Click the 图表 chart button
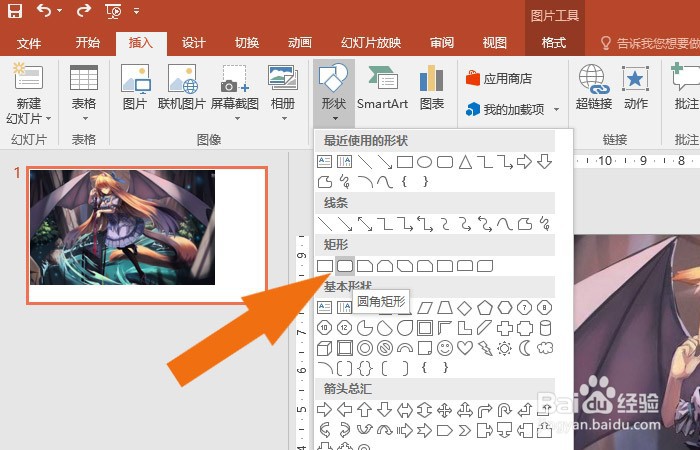The width and height of the screenshot is (700, 450). 432,87
